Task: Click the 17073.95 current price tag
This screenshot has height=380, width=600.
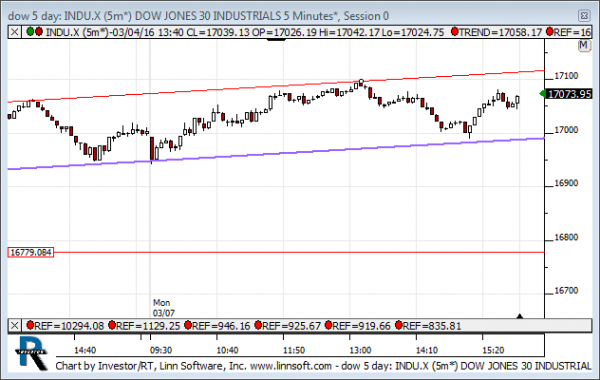Action: click(x=569, y=94)
